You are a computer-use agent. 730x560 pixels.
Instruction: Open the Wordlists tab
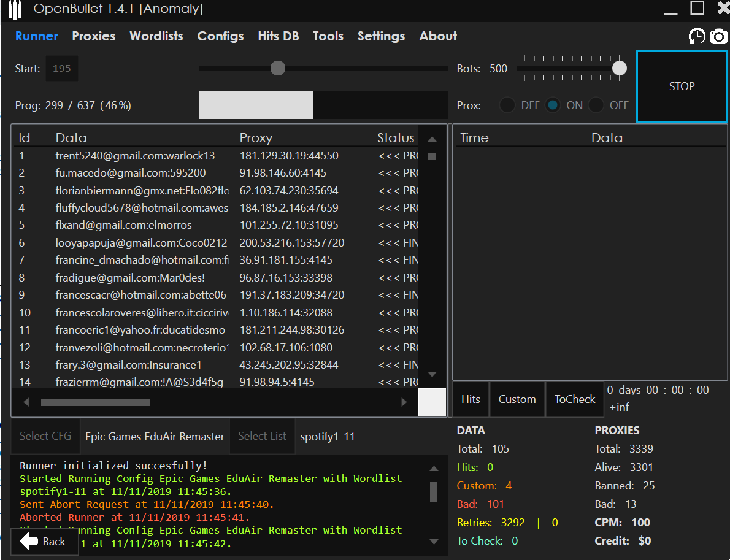[156, 36]
